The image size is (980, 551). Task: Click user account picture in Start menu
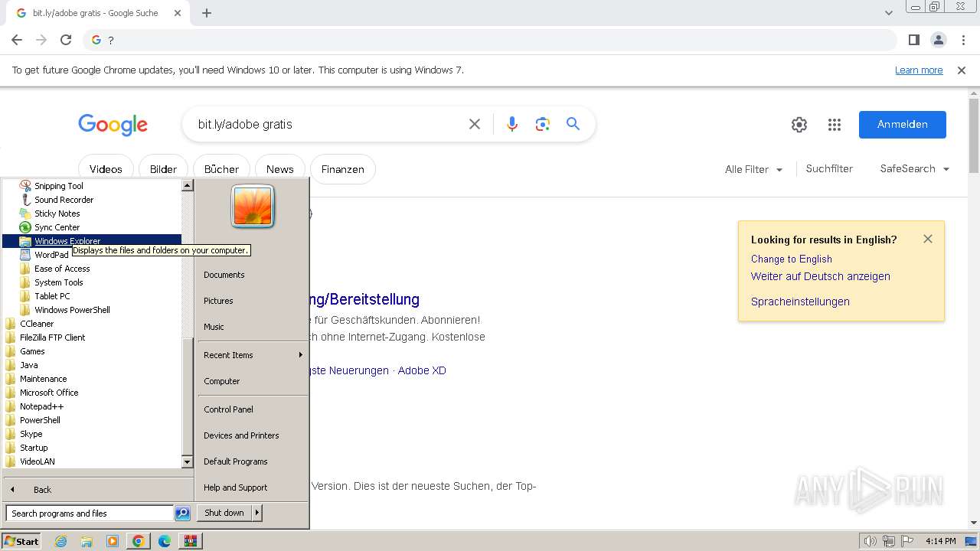coord(253,206)
